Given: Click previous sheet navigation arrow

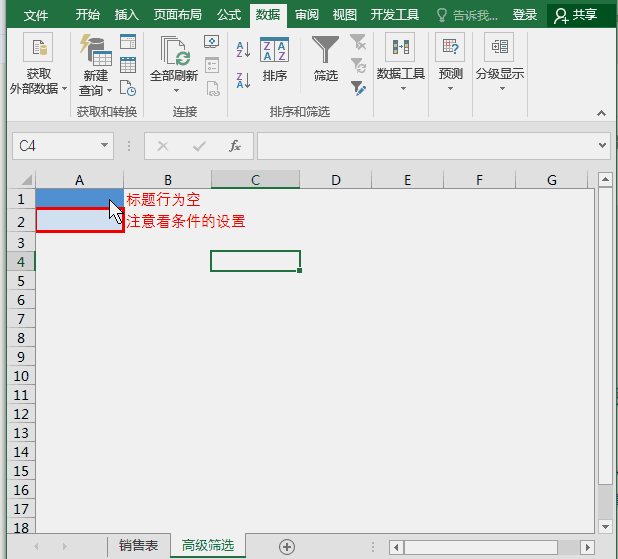Looking at the screenshot, I should pos(36,547).
